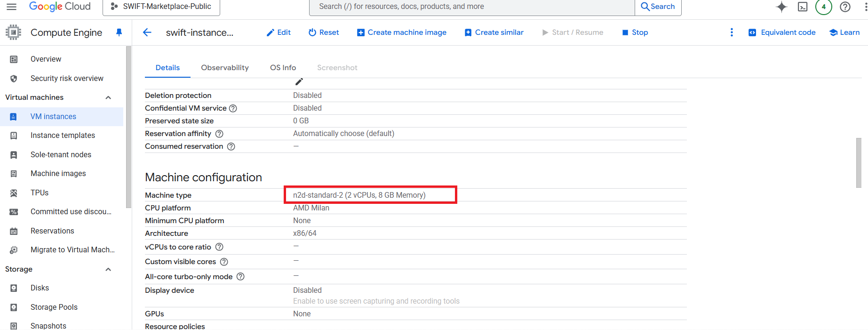
Task: Click Create similar button
Action: pos(494,32)
